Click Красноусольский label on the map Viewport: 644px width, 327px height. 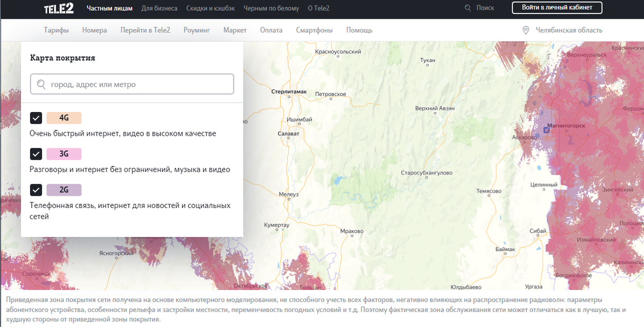point(338,51)
